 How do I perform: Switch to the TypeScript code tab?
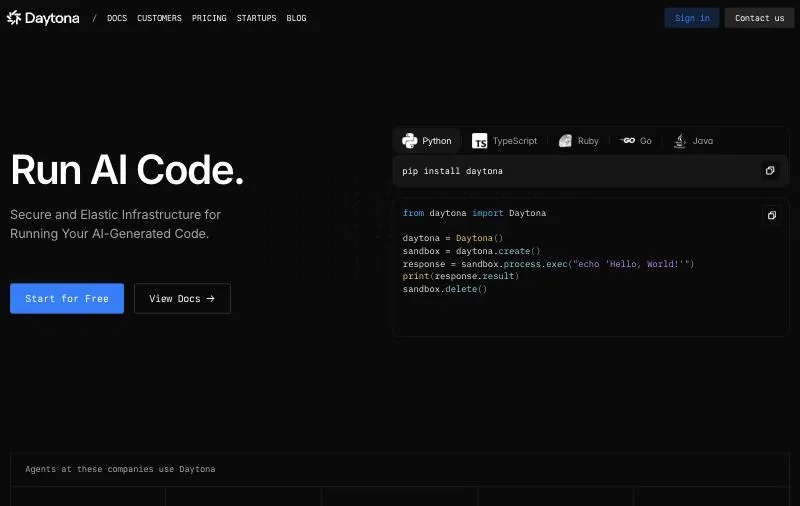(x=504, y=141)
